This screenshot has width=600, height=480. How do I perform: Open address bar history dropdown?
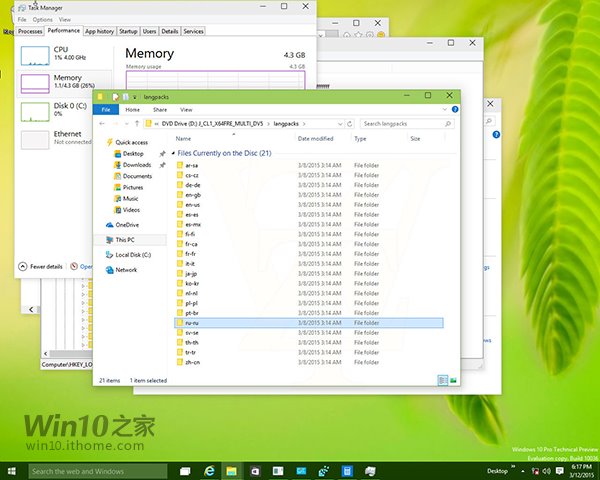tap(340, 124)
